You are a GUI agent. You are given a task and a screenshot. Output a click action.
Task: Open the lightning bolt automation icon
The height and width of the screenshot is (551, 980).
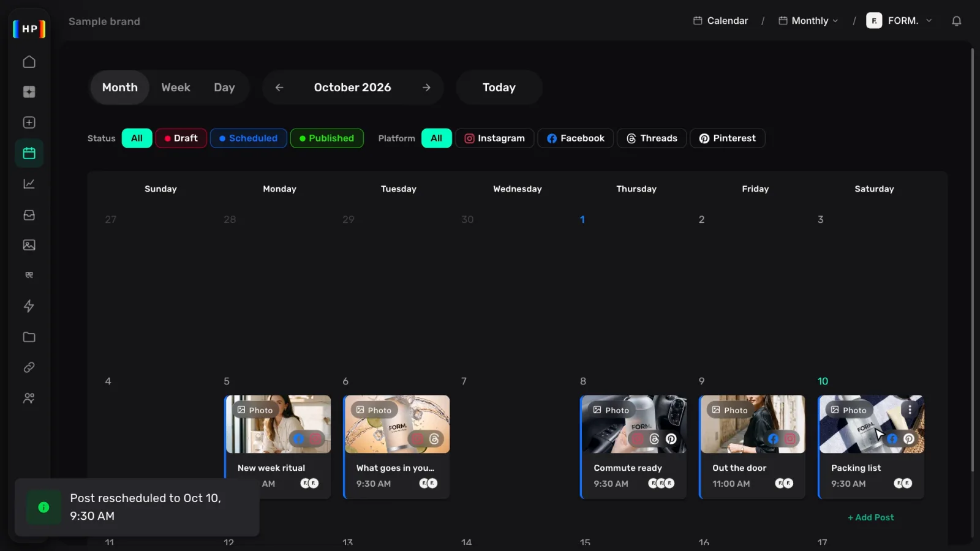[29, 306]
